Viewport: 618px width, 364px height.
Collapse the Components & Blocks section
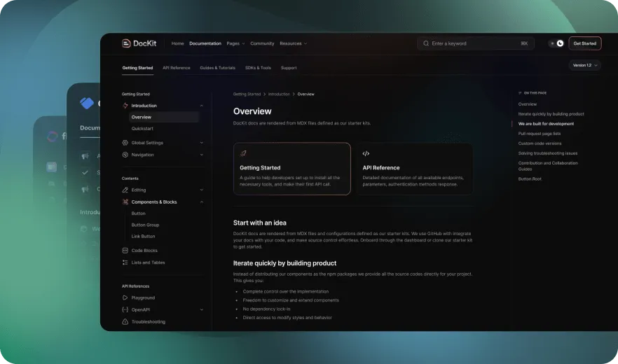pyautogui.click(x=202, y=202)
